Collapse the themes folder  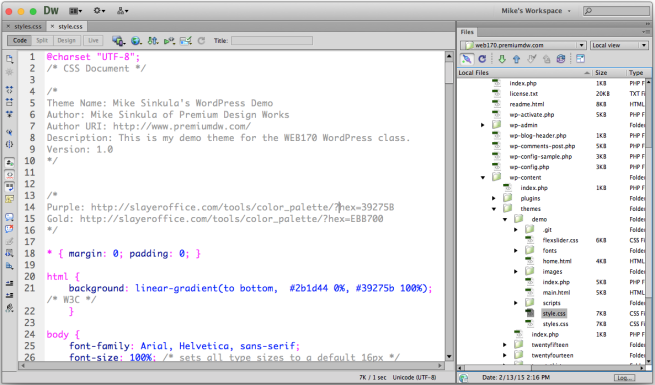[494, 209]
